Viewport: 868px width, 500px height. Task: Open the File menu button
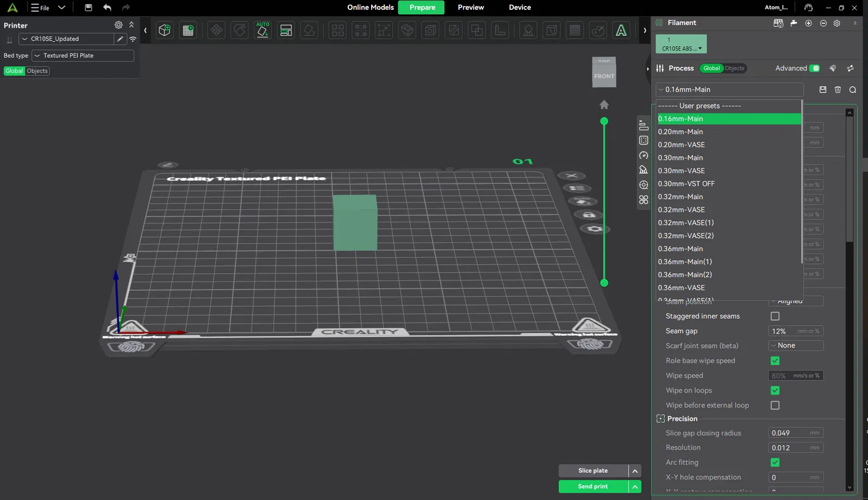[x=40, y=8]
